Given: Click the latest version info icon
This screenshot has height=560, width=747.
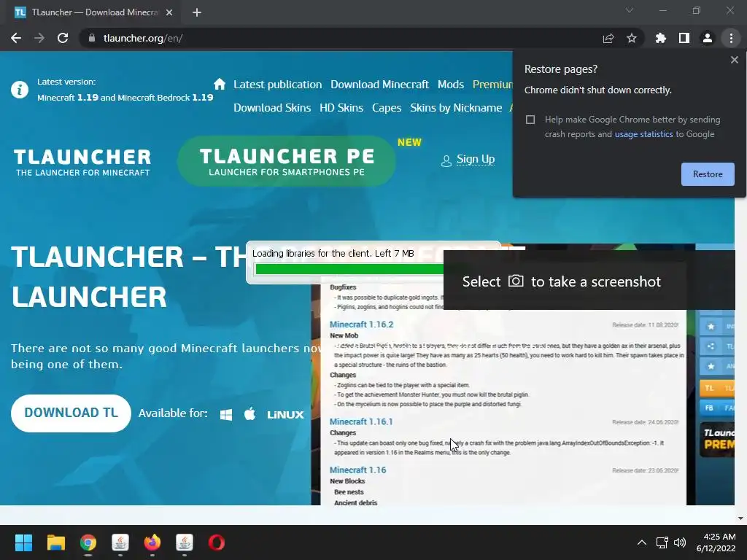Looking at the screenshot, I should click(x=20, y=90).
